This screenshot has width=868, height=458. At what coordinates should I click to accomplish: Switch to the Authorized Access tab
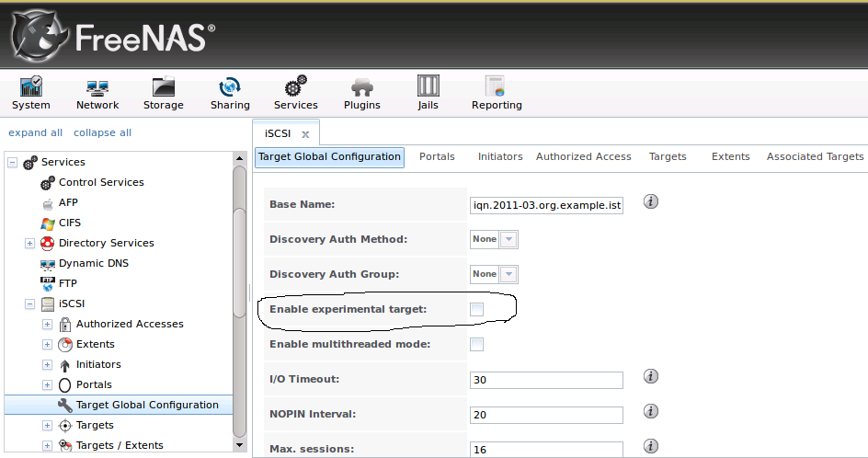click(584, 156)
